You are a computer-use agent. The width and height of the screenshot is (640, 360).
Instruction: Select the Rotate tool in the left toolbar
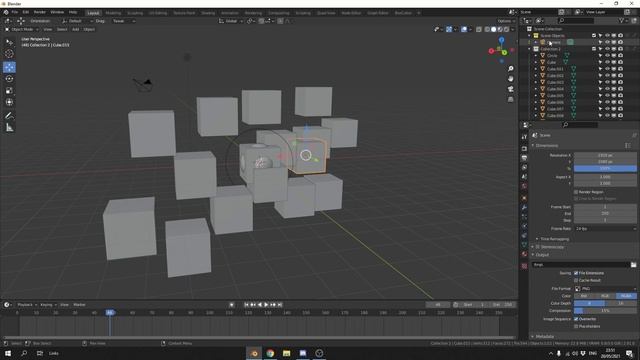coord(9,79)
